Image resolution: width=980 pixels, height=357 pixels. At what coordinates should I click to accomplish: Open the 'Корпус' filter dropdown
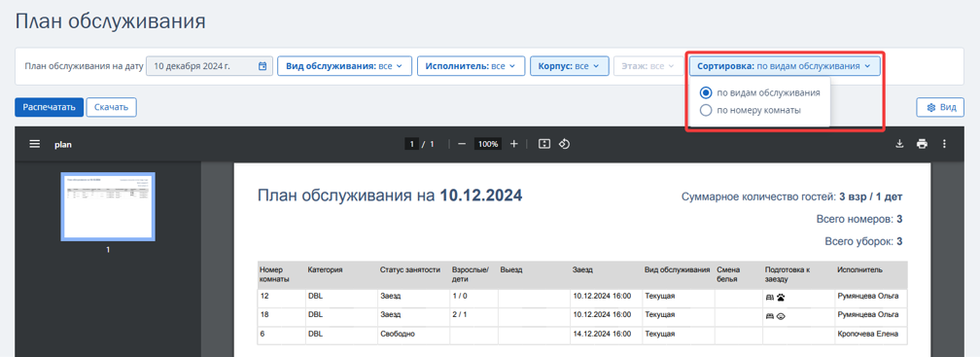[x=570, y=65]
